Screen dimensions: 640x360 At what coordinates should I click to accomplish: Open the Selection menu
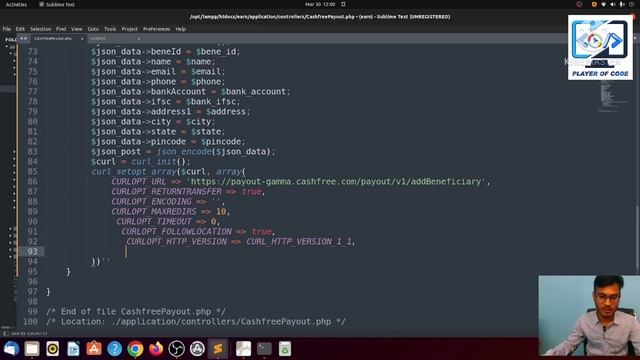(40, 29)
